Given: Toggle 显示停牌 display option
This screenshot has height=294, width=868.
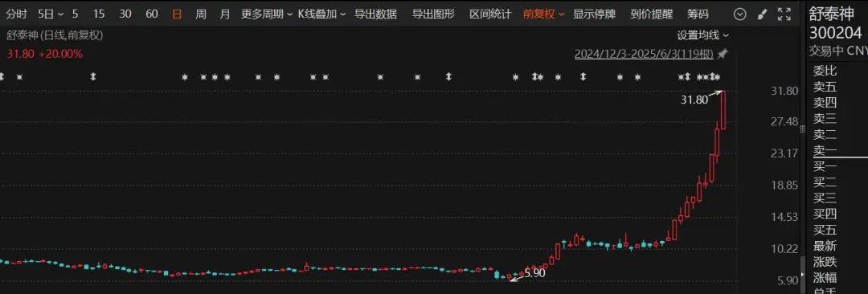Looking at the screenshot, I should 594,14.
